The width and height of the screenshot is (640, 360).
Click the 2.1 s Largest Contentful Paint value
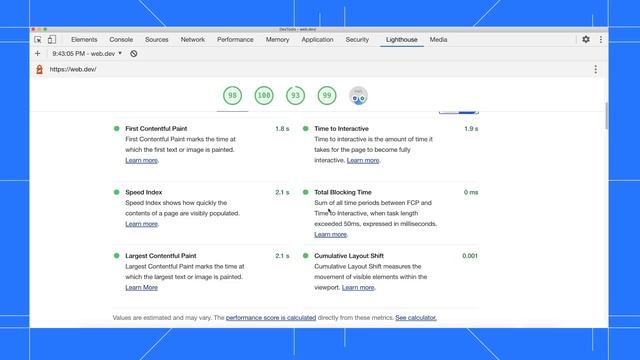click(282, 256)
